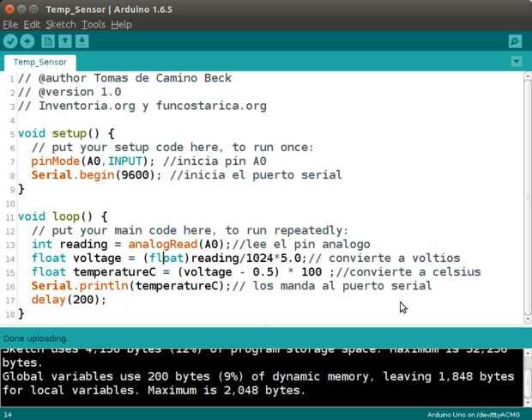
Task: Click the '@version 1.0' comment line
Action: coord(70,92)
